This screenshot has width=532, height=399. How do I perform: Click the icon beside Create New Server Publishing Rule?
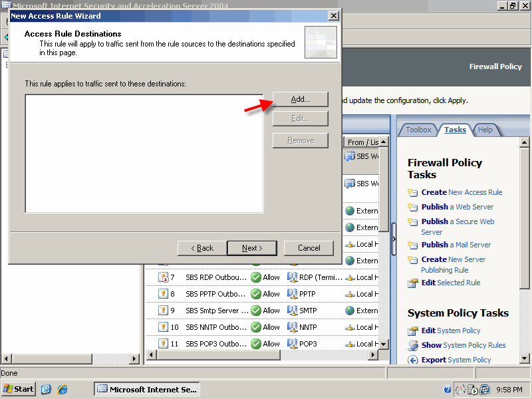point(412,260)
